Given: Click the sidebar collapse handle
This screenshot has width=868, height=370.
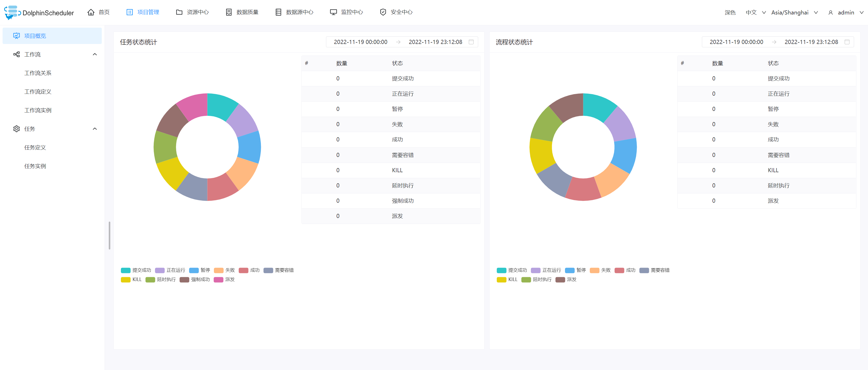Looking at the screenshot, I should 110,236.
